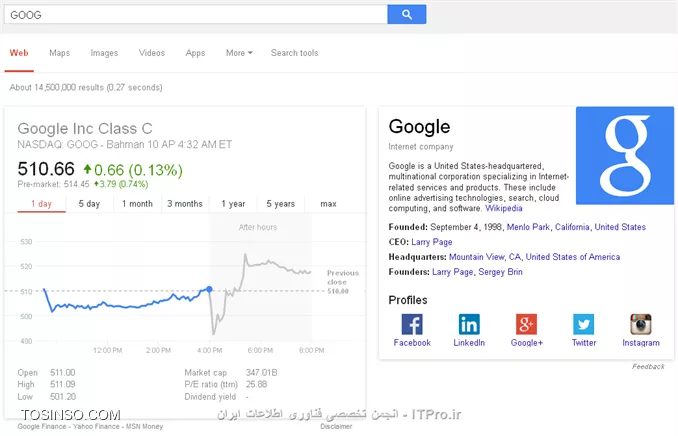Click the blue Google logo image
This screenshot has height=436, width=678.
tap(625, 156)
